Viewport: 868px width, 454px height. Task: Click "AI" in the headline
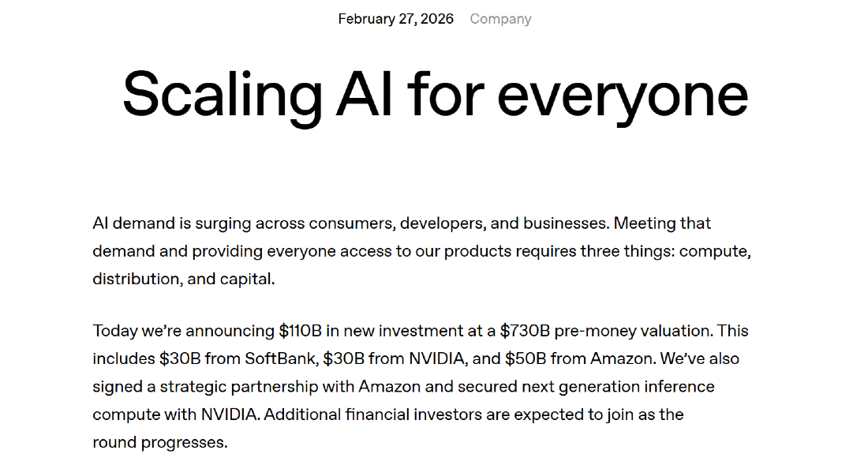point(365,95)
